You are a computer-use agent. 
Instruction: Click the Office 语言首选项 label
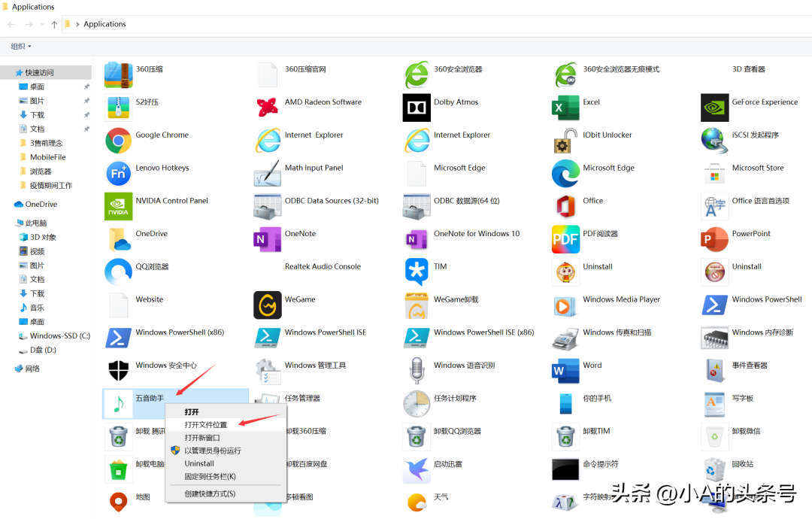click(x=760, y=200)
